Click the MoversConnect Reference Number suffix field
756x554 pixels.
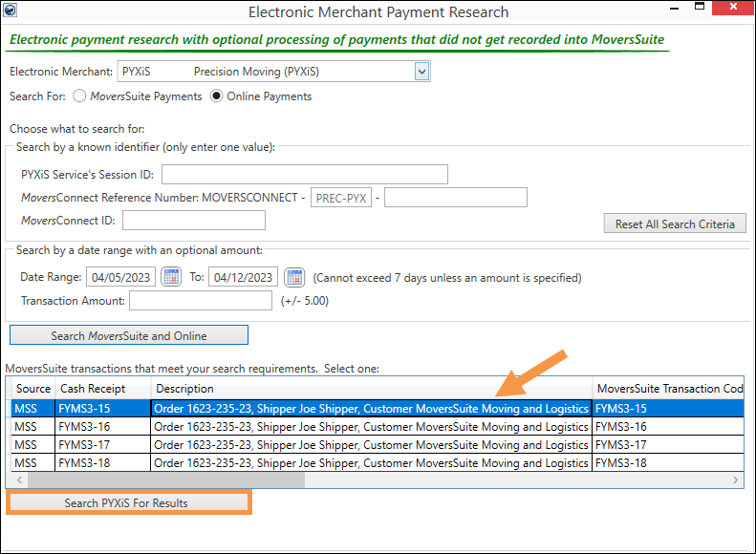455,198
